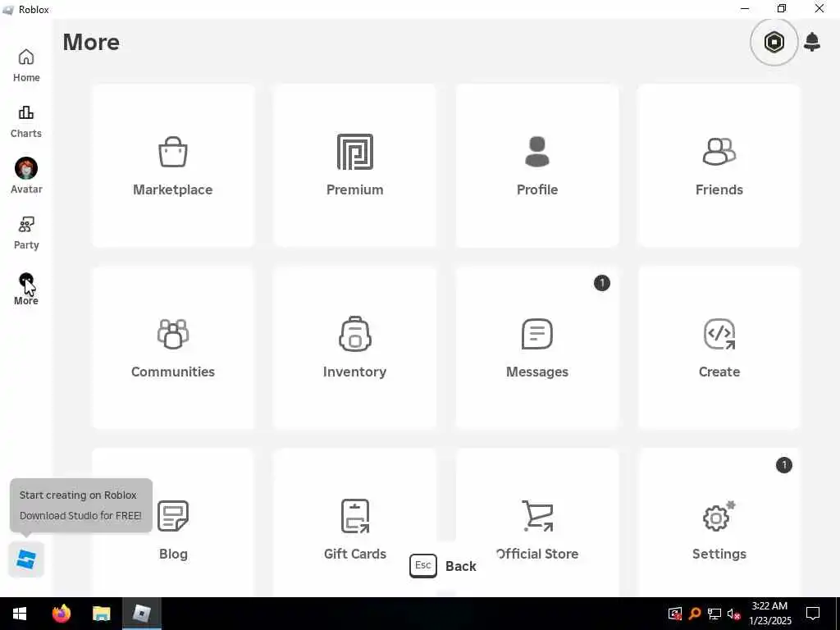840x630 pixels.
Task: Open the notifications bell
Action: [x=812, y=42]
